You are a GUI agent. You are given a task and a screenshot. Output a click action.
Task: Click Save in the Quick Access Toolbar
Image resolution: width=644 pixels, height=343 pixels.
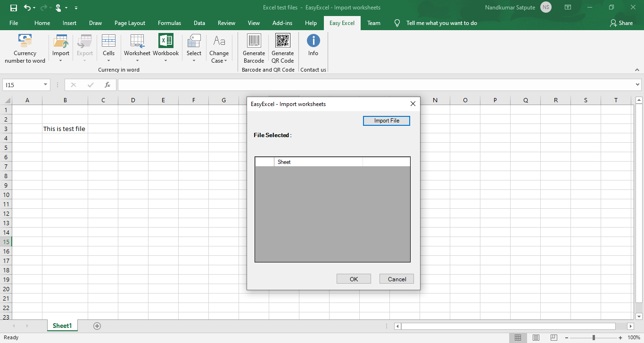point(13,8)
